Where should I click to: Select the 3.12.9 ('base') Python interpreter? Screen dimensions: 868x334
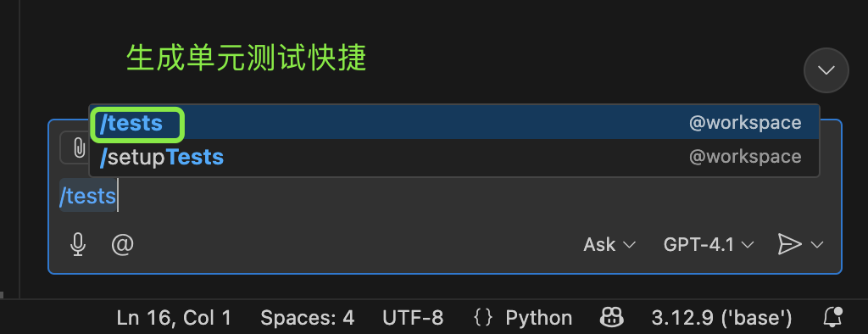pyautogui.click(x=721, y=318)
